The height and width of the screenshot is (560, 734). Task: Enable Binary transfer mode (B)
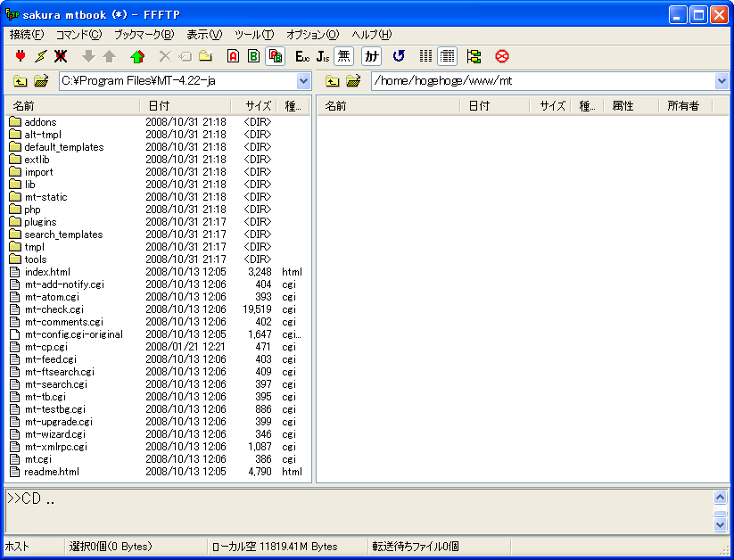coord(253,57)
